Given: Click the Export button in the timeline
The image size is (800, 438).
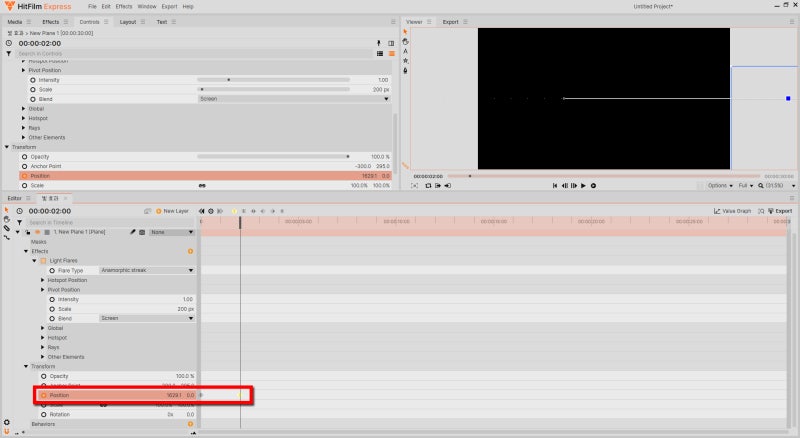Looking at the screenshot, I should click(780, 211).
